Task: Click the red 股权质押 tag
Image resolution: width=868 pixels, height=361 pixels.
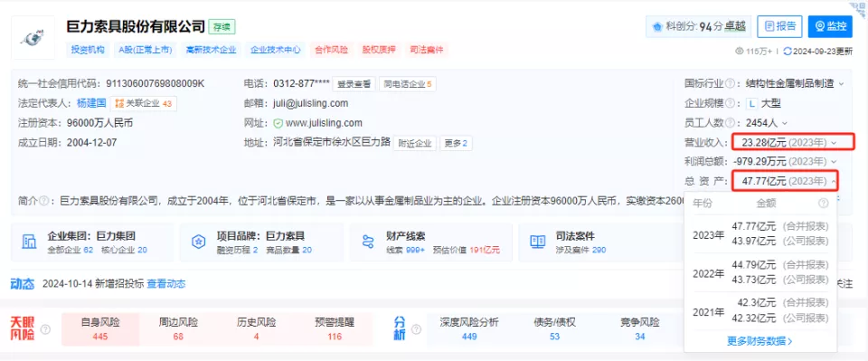Action: click(x=379, y=49)
